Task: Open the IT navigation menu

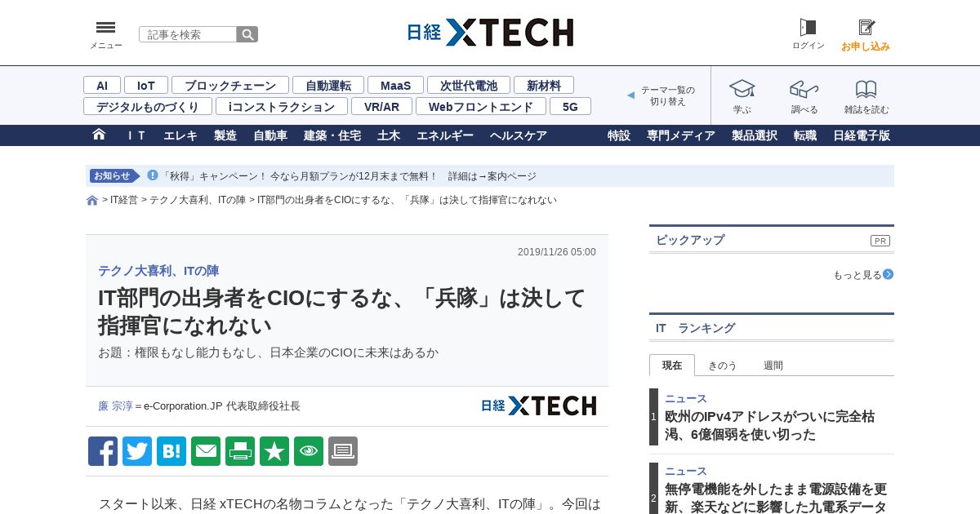Action: click(136, 135)
